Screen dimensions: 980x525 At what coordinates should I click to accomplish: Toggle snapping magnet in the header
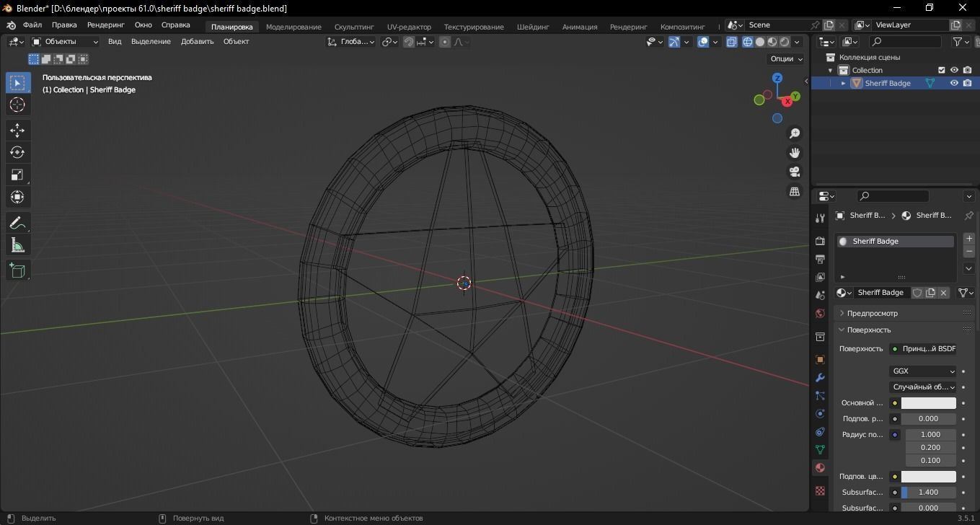click(x=409, y=42)
